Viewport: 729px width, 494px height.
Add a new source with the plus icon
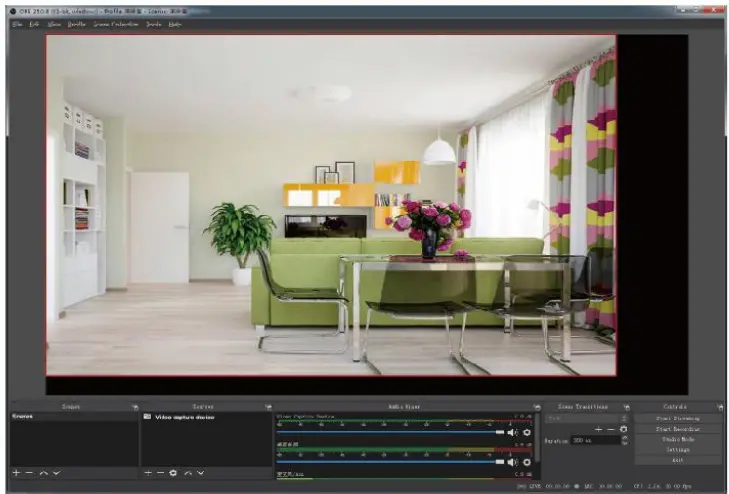click(148, 473)
